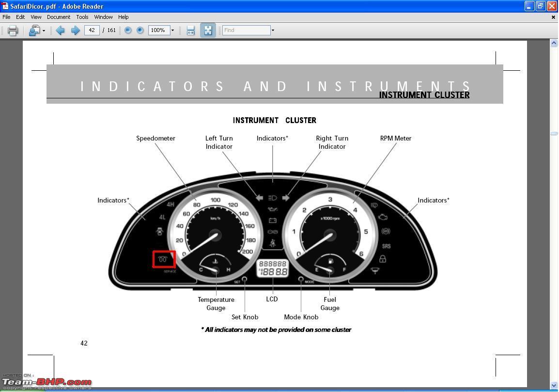Click the zoom out minus button

click(128, 31)
